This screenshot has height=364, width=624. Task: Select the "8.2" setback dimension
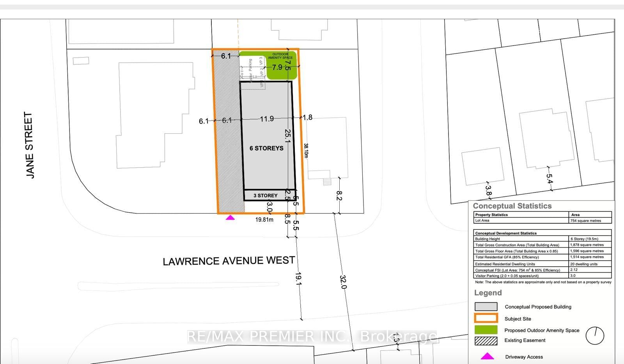coord(339,195)
